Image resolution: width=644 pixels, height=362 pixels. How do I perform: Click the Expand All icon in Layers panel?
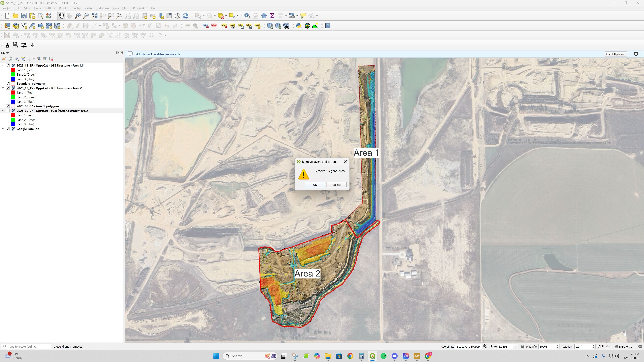[x=39, y=59]
